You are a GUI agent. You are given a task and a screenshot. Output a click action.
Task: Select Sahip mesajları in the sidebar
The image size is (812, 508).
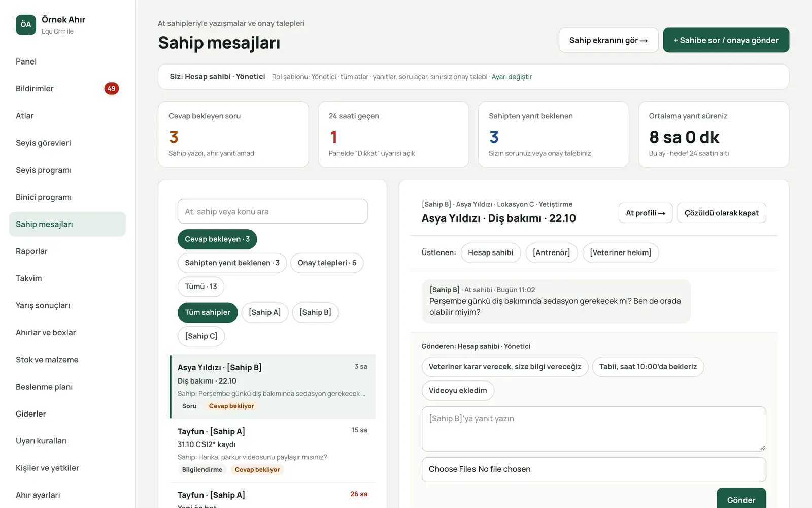click(x=67, y=224)
